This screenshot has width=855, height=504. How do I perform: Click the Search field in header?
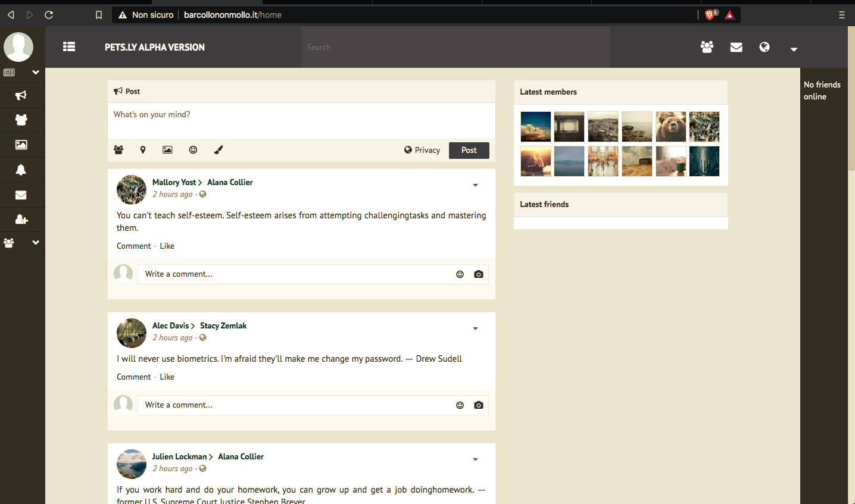[455, 47]
